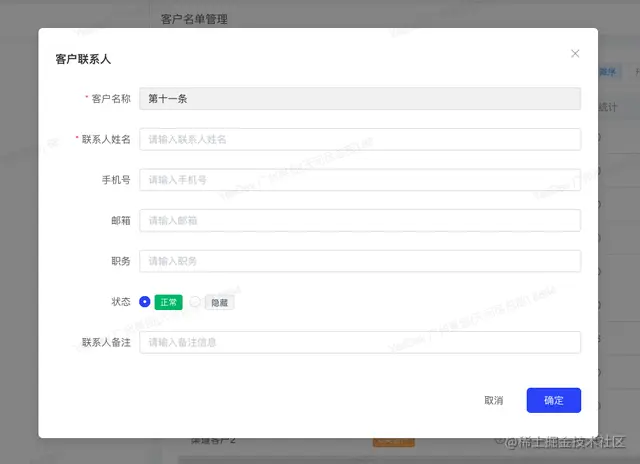The image size is (640, 464).
Task: Select the 邮箱 input field
Action: (360, 220)
